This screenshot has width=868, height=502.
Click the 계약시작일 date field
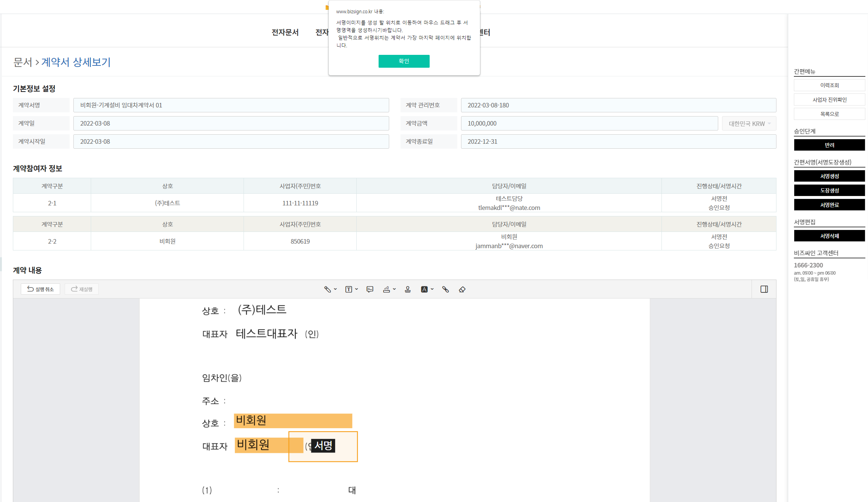coord(231,141)
